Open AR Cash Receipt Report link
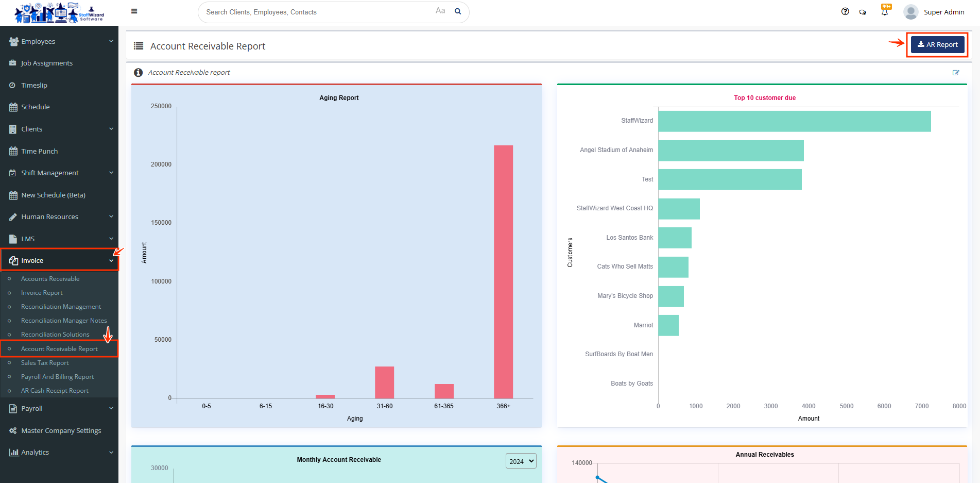Viewport: 980px width, 483px height. coord(55,391)
